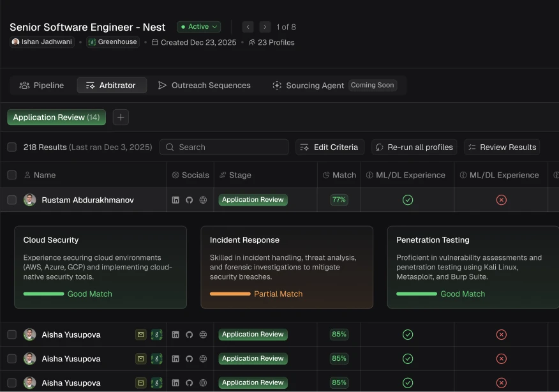Click the Name column header
559x392 pixels.
tap(40, 175)
